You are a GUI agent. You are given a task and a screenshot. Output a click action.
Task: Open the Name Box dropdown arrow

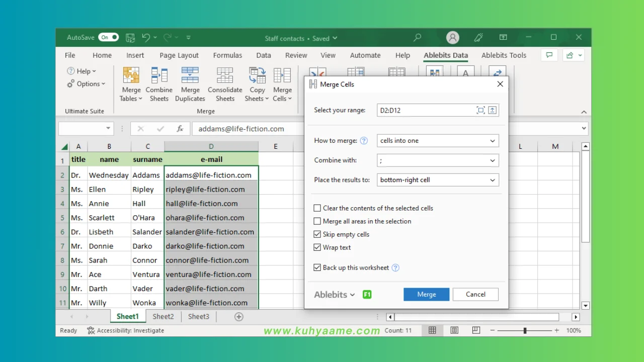pos(108,129)
